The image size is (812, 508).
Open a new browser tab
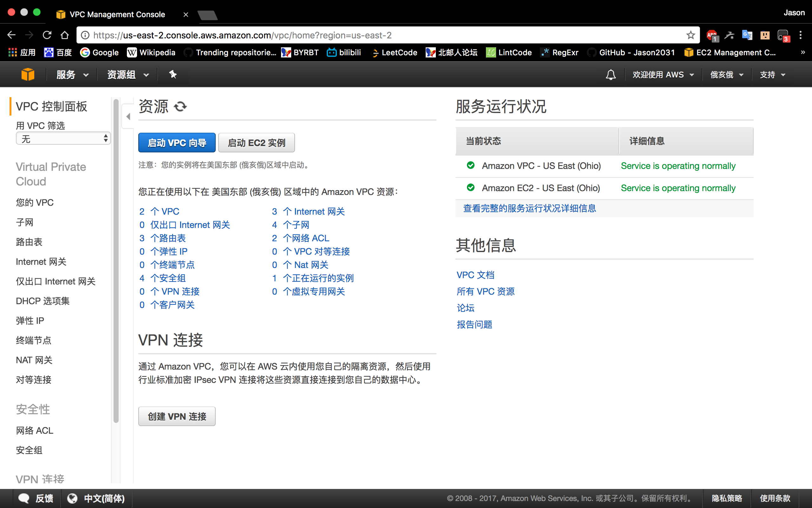tap(207, 15)
